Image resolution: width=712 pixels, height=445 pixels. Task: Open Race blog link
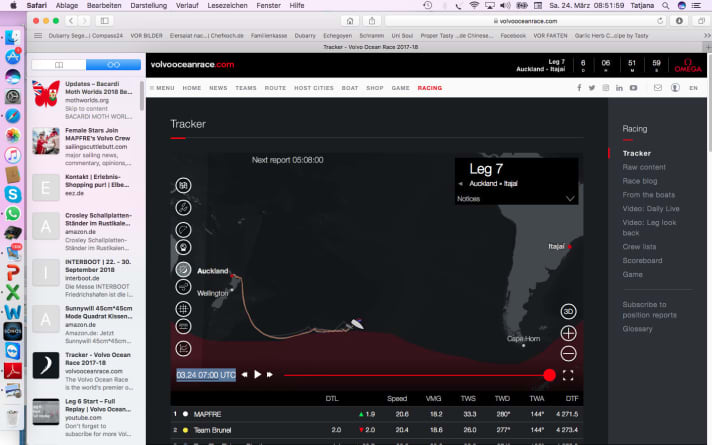tap(640, 181)
